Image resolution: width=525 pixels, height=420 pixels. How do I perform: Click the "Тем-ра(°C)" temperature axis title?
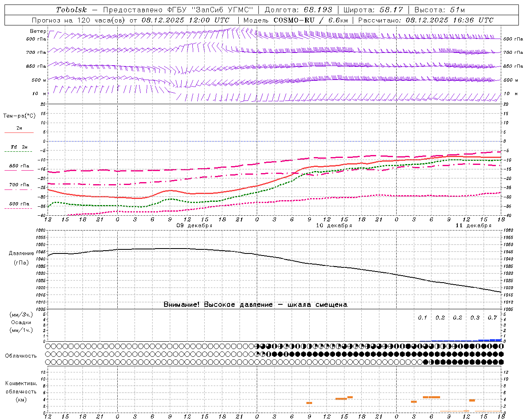(19, 116)
